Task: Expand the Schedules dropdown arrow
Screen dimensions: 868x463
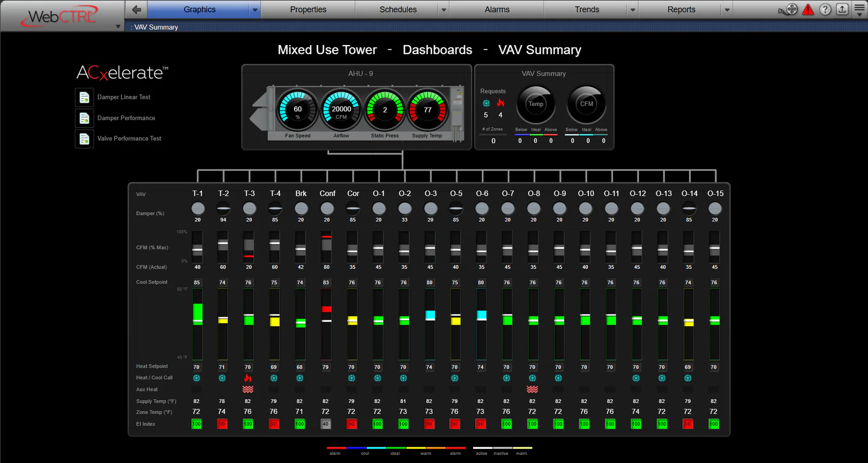Action: pos(444,10)
